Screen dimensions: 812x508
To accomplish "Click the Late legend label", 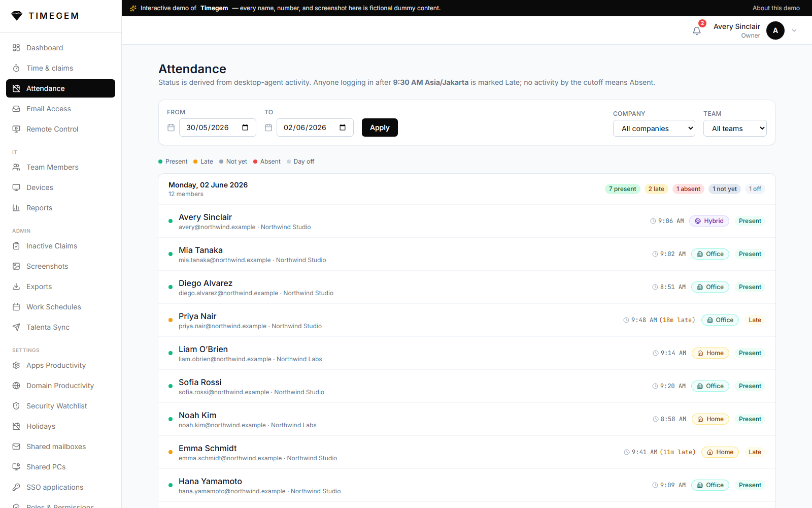I will 207,162.
